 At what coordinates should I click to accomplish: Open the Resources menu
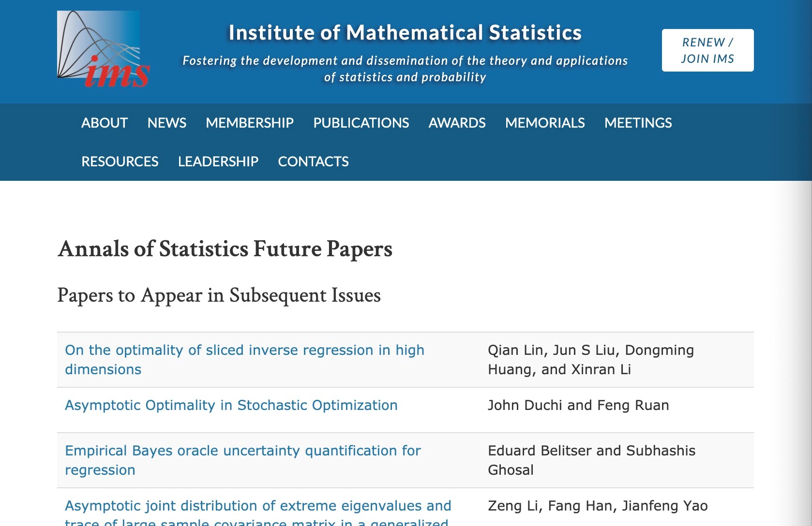[120, 161]
